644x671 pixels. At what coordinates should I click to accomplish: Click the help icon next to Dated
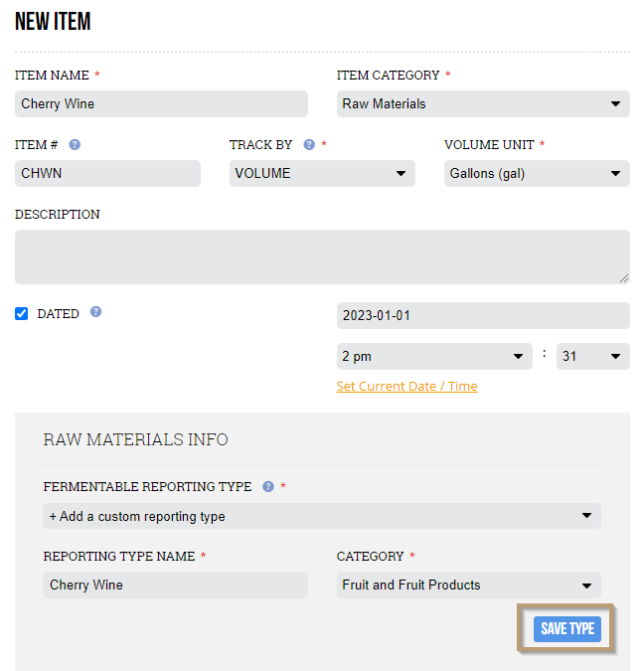point(95,312)
